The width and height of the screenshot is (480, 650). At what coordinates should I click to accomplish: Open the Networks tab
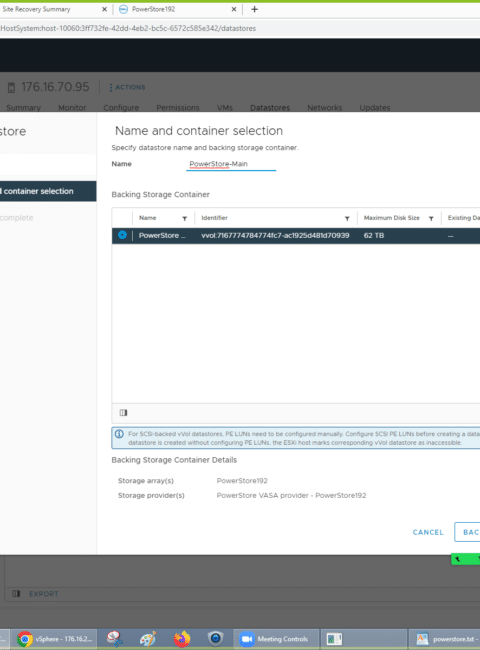[325, 108]
